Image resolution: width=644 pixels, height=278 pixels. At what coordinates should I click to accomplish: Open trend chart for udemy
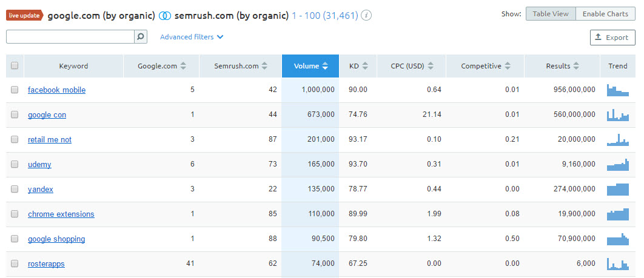pyautogui.click(x=618, y=164)
